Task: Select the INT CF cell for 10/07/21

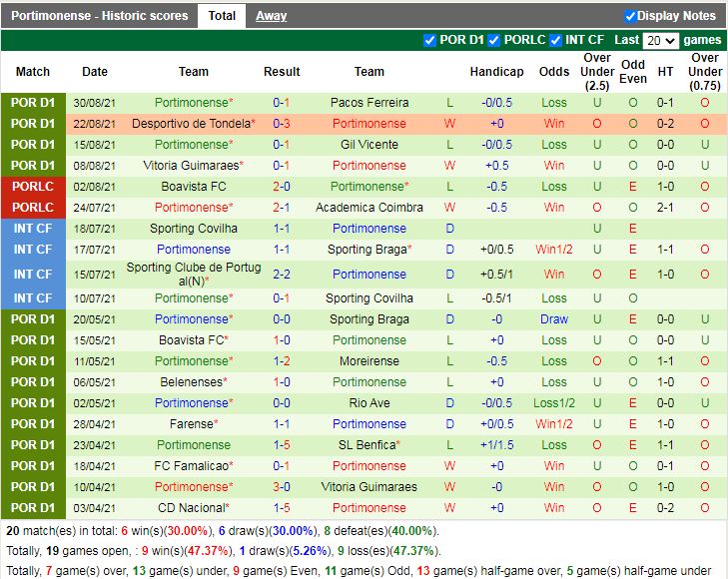Action: [x=33, y=297]
